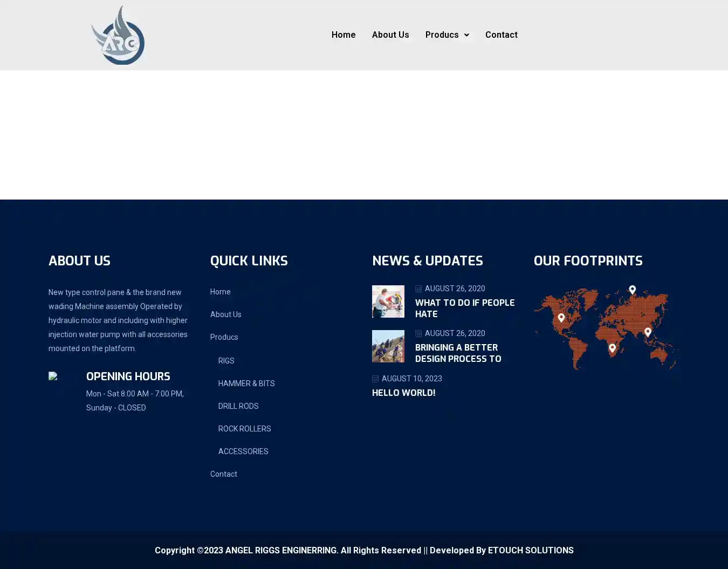Click the northern Russia map pin
This screenshot has height=569, width=728.
tap(633, 290)
